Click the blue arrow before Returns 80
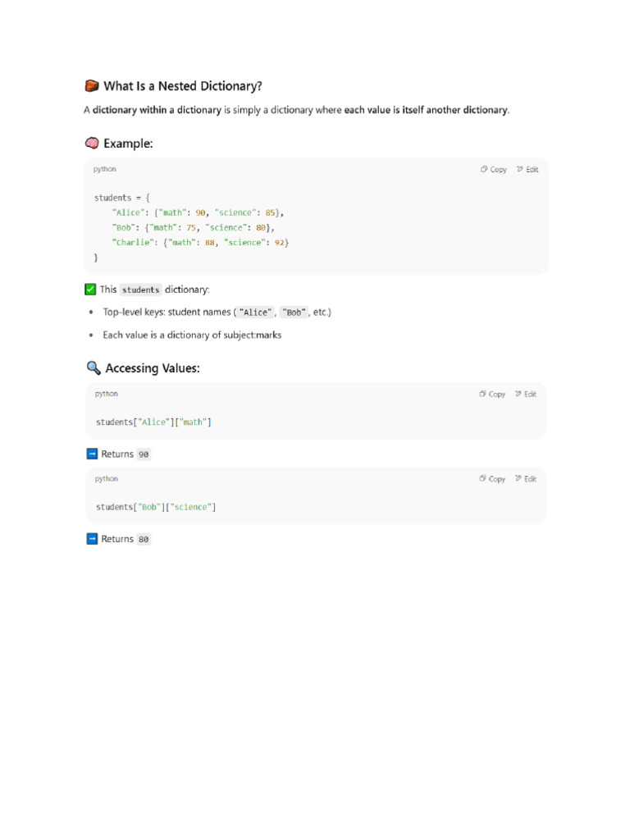This screenshot has height=840, width=630. pyautogui.click(x=92, y=539)
